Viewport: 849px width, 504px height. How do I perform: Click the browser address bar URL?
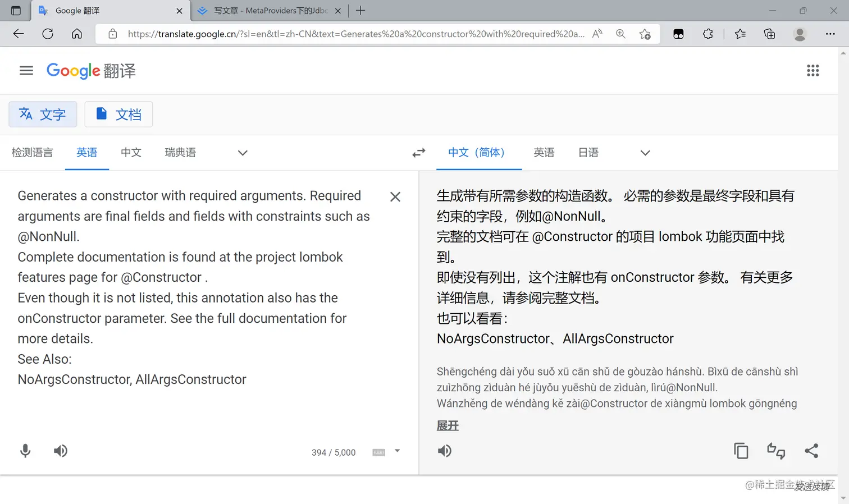(x=356, y=34)
